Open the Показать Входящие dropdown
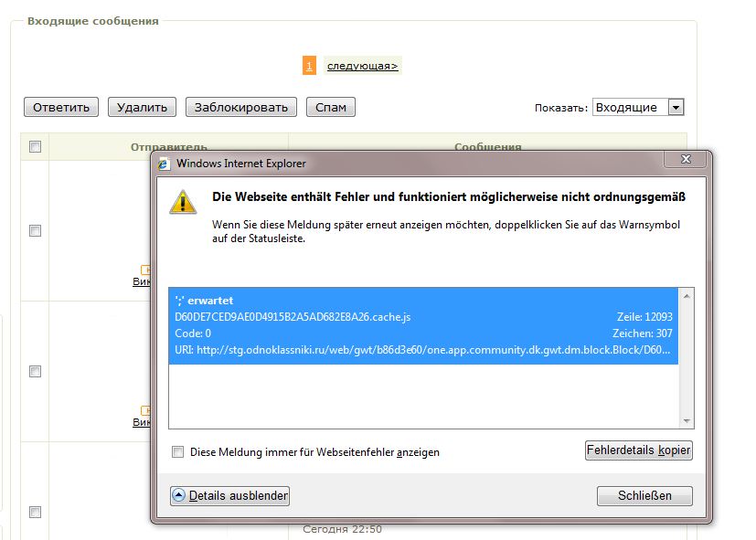 pyautogui.click(x=638, y=107)
